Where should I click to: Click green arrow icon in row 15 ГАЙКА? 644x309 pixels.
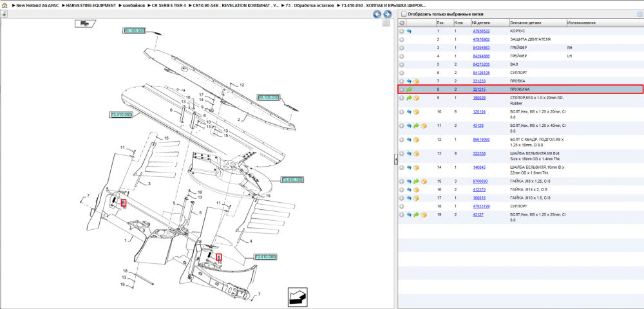point(416,182)
